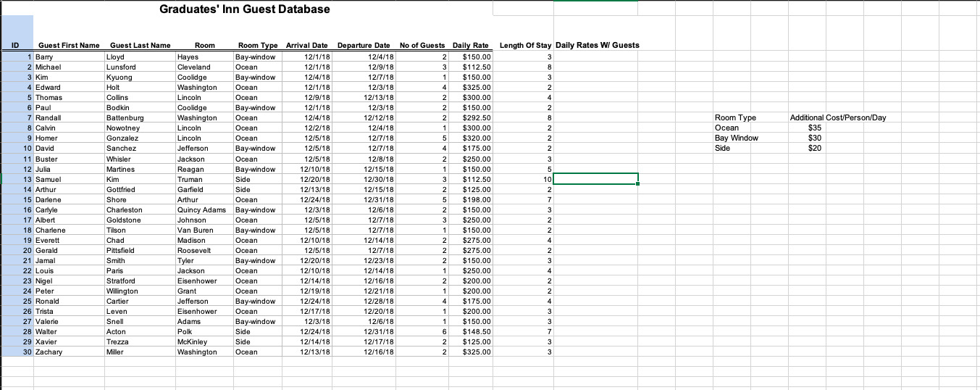Click the "$20" additional cost cell
The height and width of the screenshot is (390, 980).
[815, 149]
